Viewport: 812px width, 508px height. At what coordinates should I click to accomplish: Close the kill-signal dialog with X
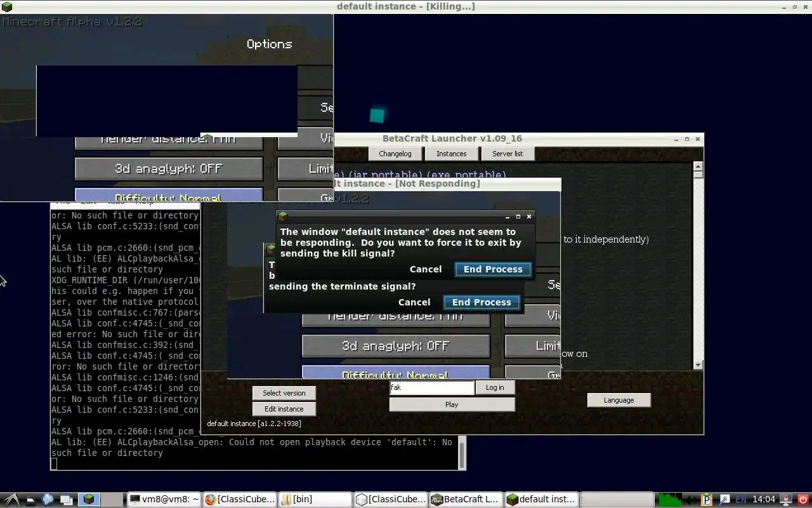pos(529,217)
